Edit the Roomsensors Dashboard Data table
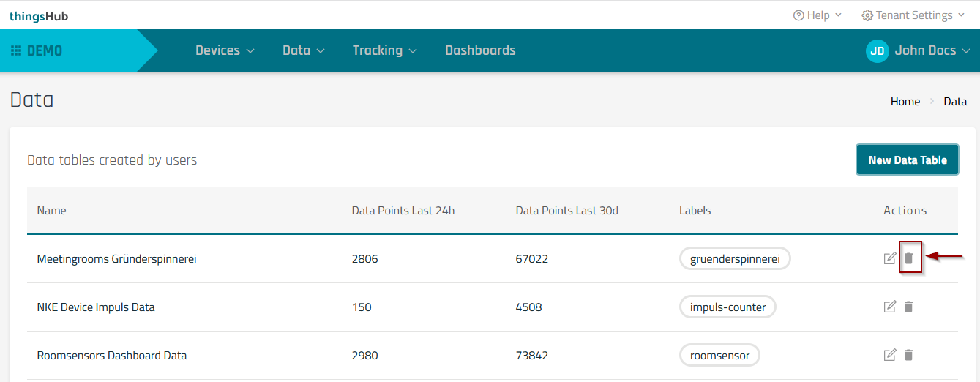Screen dimensions: 980x382 pyautogui.click(x=890, y=355)
